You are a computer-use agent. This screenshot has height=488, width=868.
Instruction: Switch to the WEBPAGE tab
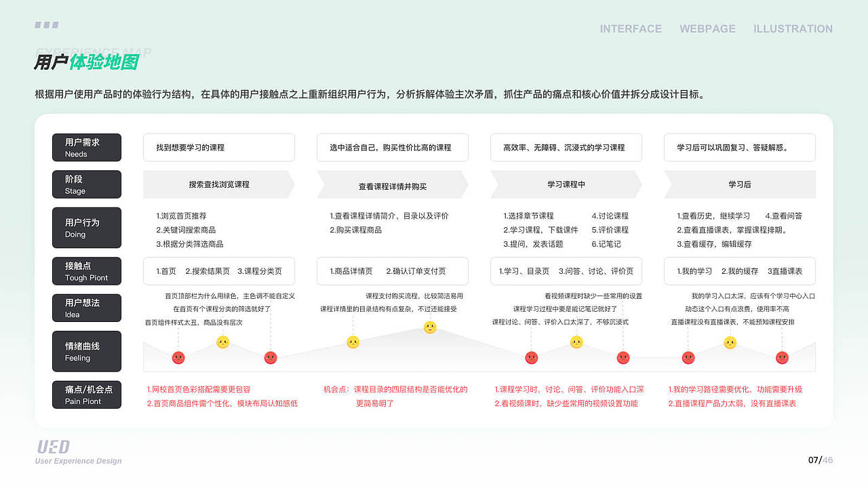(x=707, y=28)
